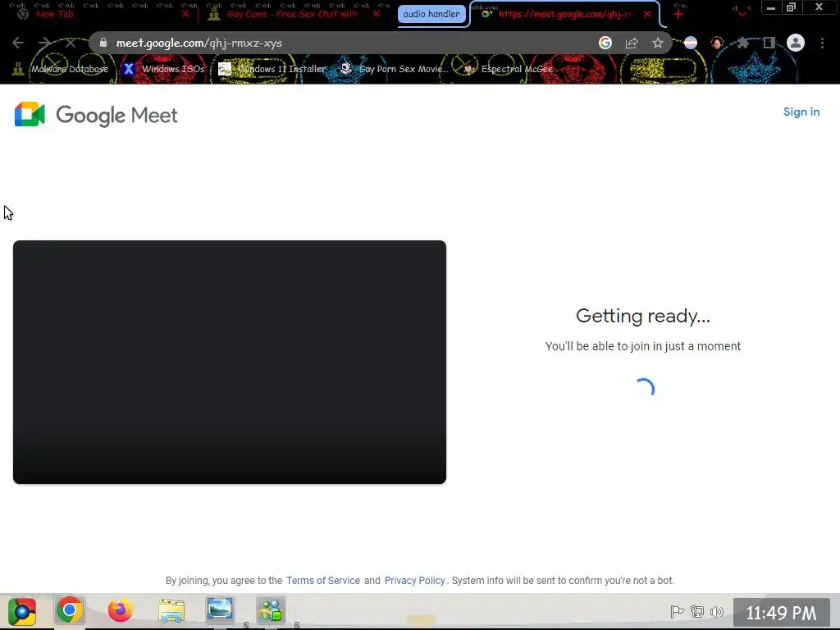Go back using the browser back arrow
Viewport: 840px width, 630px height.
coord(18,43)
